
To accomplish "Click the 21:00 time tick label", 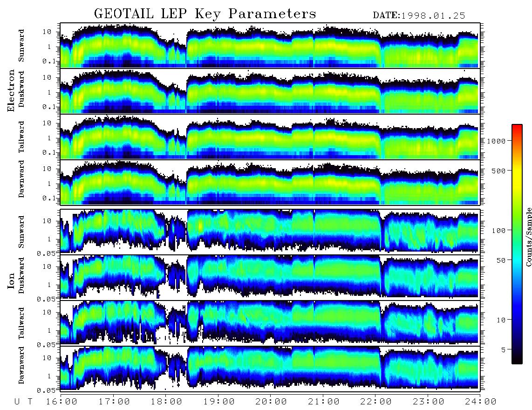I will 324,402.
